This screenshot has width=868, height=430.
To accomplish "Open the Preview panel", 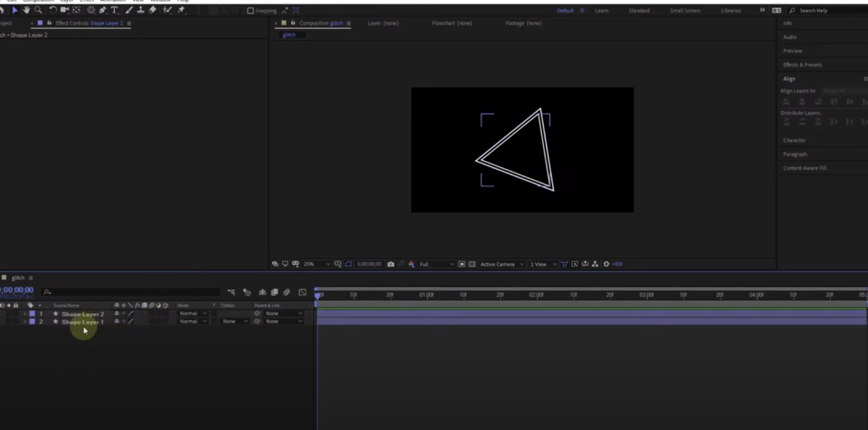I will (793, 51).
